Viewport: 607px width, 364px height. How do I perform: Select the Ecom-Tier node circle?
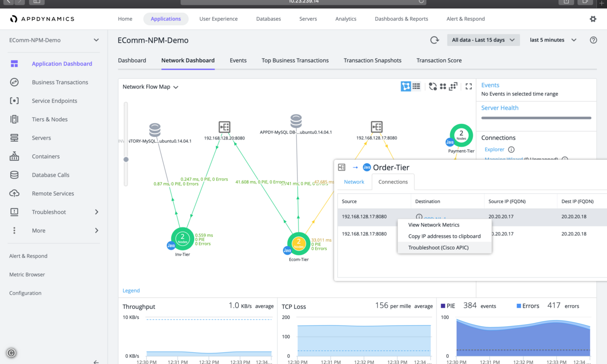coord(298,244)
